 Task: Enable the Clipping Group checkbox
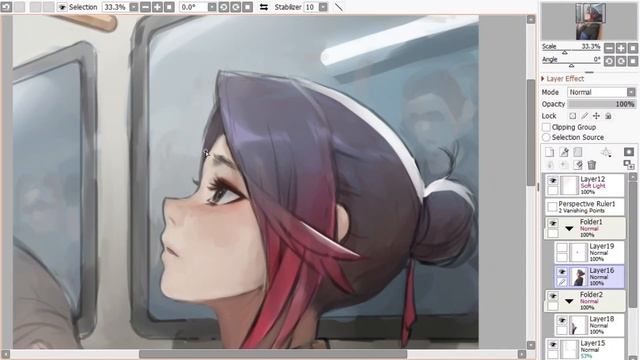pyautogui.click(x=546, y=127)
